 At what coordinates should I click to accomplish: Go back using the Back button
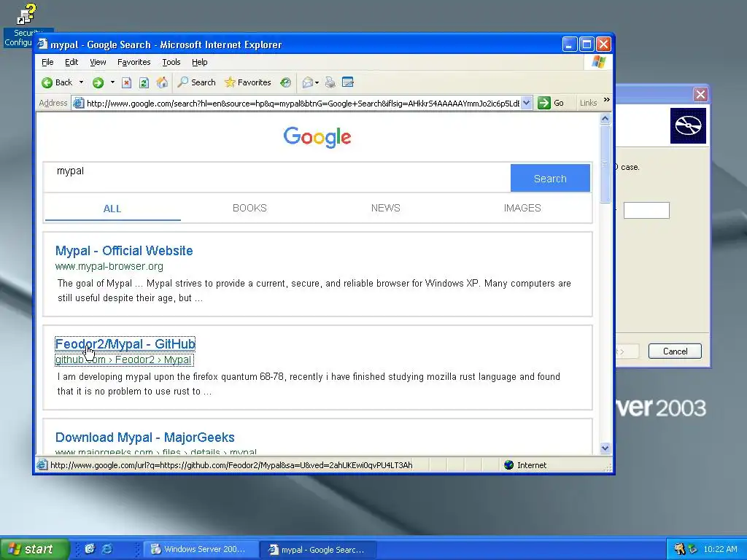coord(57,82)
